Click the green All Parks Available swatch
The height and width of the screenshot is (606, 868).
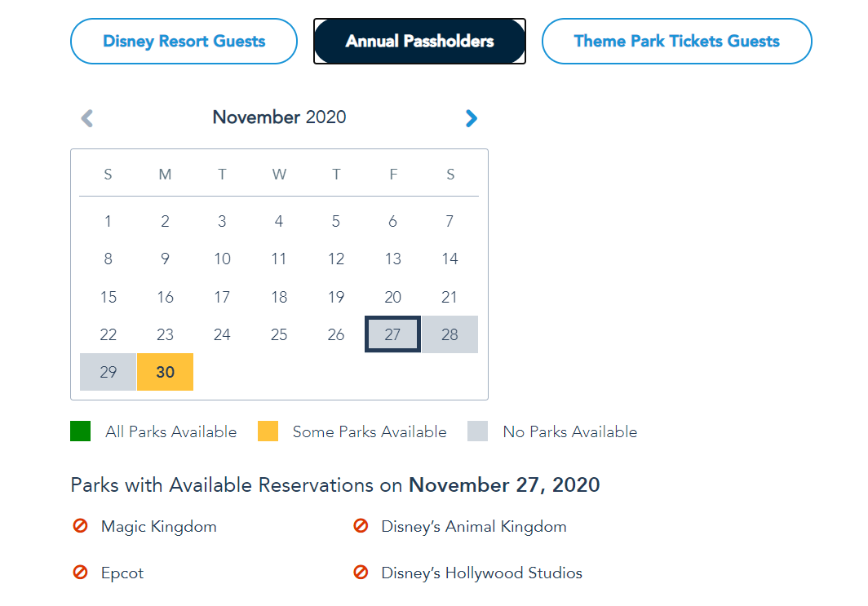(x=80, y=431)
